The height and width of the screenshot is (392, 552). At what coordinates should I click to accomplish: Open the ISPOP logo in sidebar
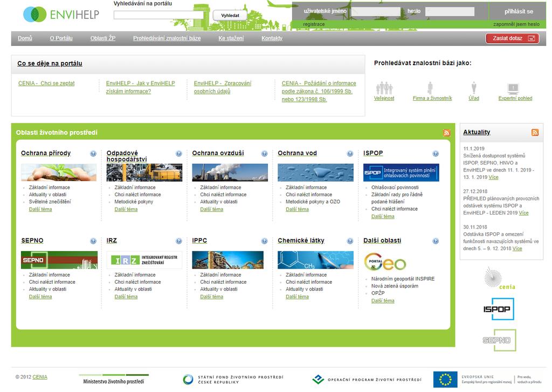[499, 309]
